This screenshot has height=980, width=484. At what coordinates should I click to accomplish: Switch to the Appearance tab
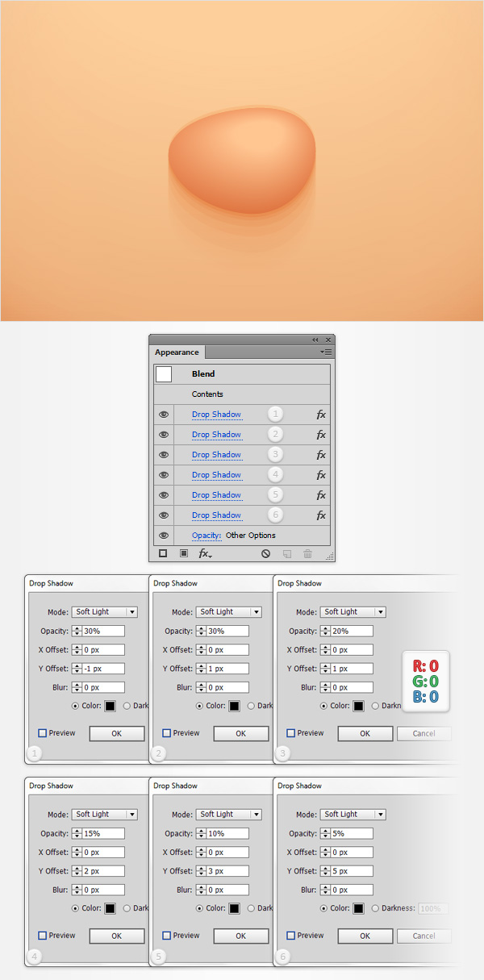(177, 352)
